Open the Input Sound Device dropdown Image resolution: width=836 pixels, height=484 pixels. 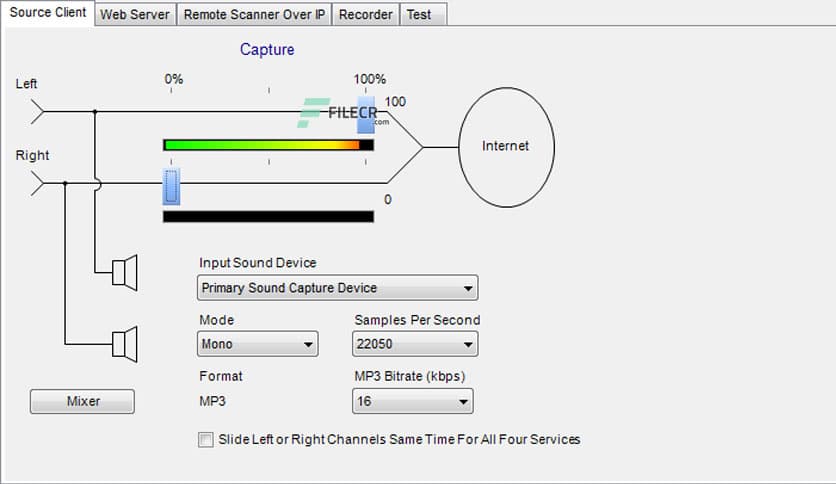[x=337, y=288]
